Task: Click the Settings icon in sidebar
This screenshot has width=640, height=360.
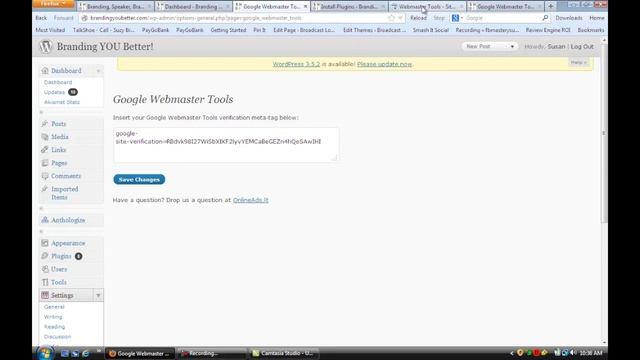Action: 45,295
